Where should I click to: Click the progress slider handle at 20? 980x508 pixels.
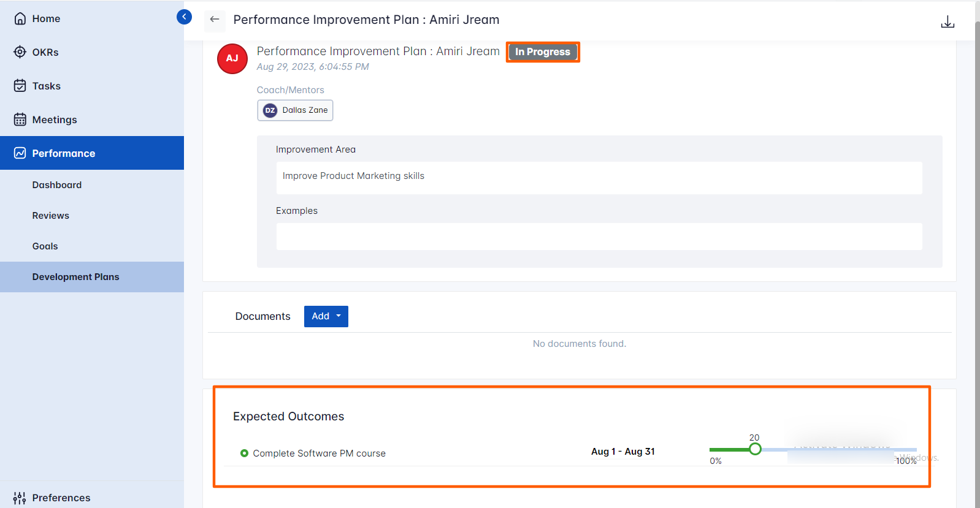coord(755,449)
